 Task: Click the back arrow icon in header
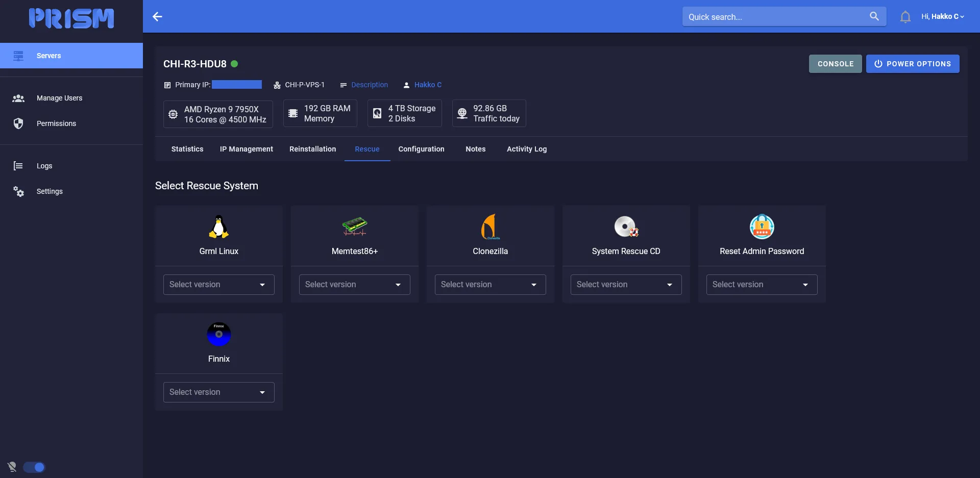pyautogui.click(x=157, y=17)
